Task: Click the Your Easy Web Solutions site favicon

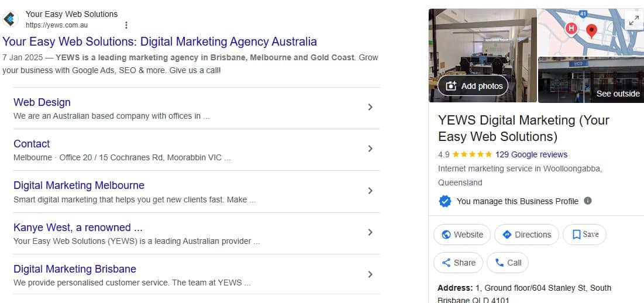Action: [x=11, y=19]
